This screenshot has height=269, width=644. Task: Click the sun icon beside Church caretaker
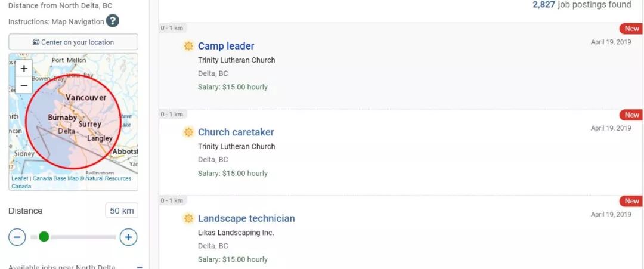coord(188,132)
